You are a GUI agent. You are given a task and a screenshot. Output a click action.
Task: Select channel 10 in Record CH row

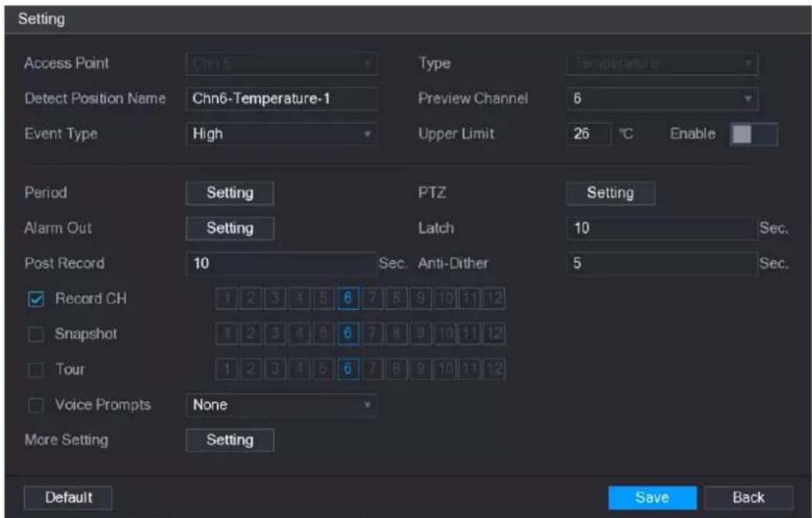tap(446, 298)
